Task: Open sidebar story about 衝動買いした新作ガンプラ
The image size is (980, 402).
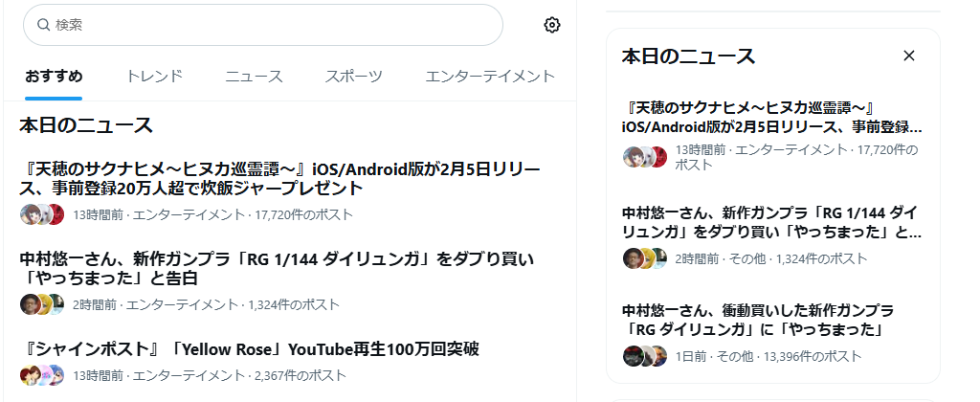Action: [758, 320]
